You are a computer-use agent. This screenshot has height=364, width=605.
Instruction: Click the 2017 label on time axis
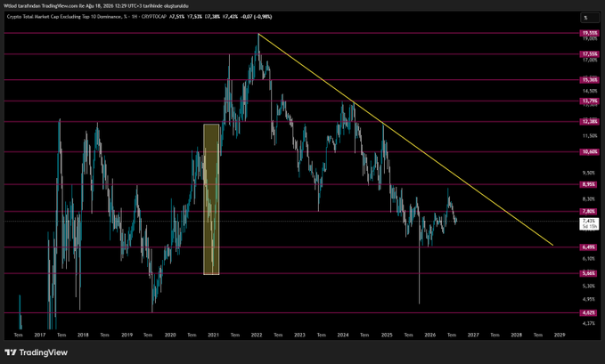click(x=40, y=336)
